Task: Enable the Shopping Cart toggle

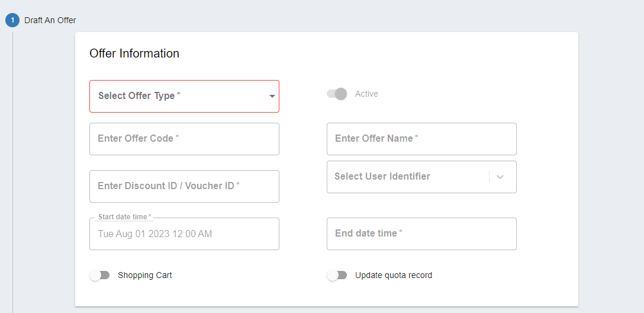Action: coord(99,275)
